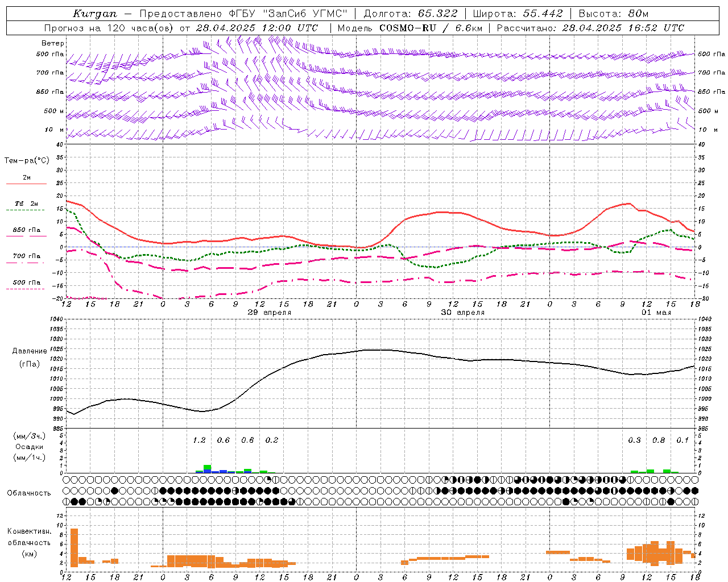The image size is (728, 582).
Task: Click the dashed 500 гПа temperature legend sample
Action: (x=25, y=289)
